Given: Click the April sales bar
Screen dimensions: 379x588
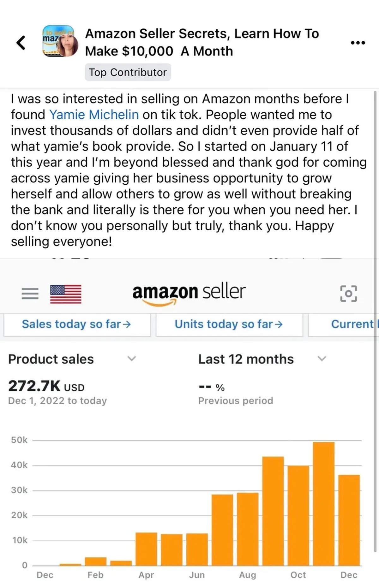Looking at the screenshot, I should tap(146, 549).
